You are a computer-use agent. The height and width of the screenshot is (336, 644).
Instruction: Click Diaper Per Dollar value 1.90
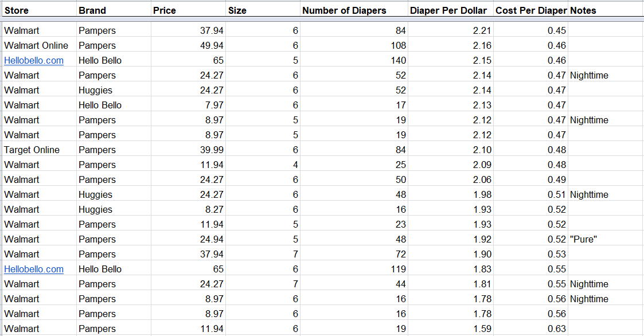(482, 254)
